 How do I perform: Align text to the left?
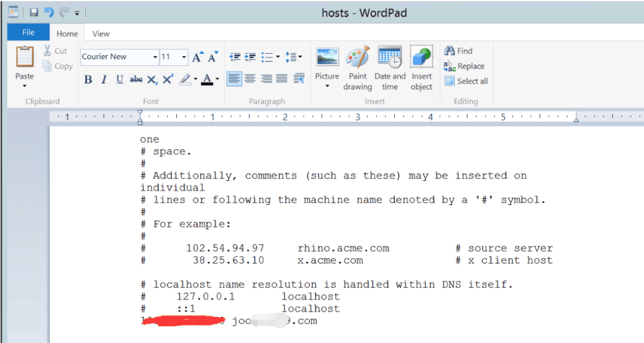coord(234,78)
